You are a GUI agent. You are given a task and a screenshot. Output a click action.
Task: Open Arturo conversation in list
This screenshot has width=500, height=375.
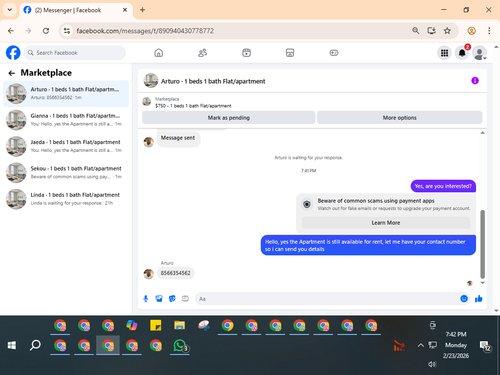pyautogui.click(x=66, y=93)
